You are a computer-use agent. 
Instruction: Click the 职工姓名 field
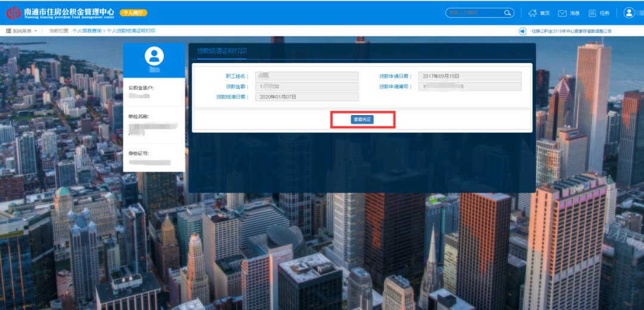click(307, 76)
